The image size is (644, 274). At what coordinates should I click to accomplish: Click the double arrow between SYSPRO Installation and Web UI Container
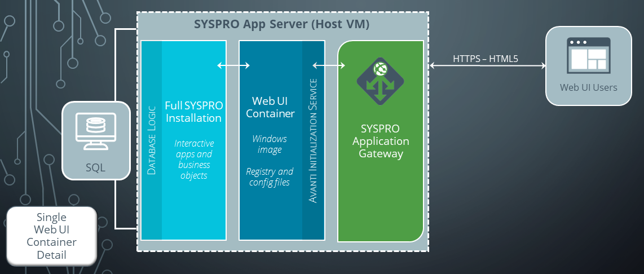[x=233, y=66]
